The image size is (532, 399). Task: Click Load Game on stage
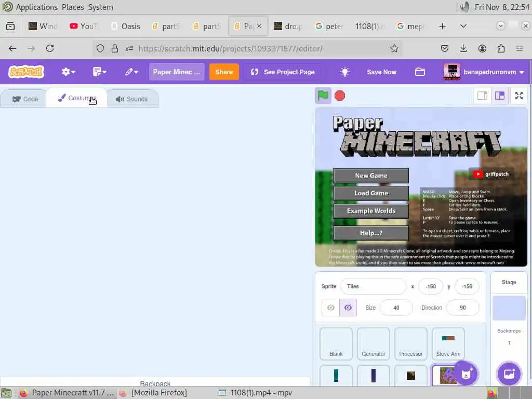pos(371,193)
